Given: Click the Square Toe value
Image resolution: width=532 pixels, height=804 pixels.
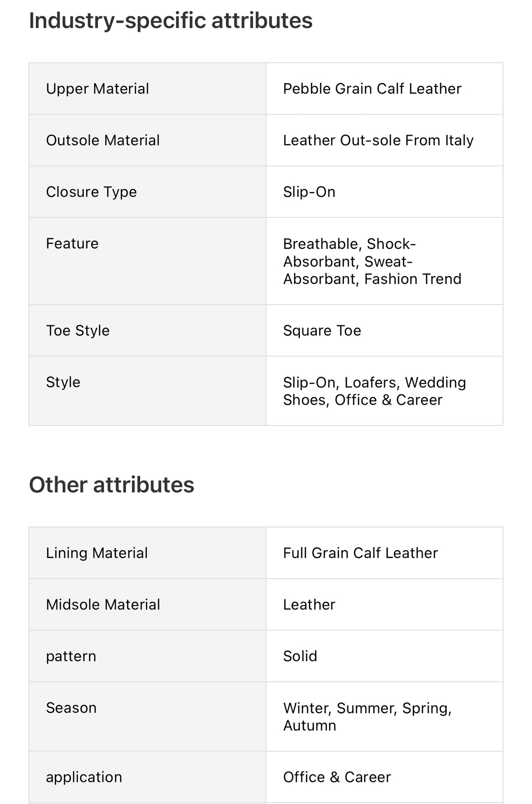Looking at the screenshot, I should point(322,331).
